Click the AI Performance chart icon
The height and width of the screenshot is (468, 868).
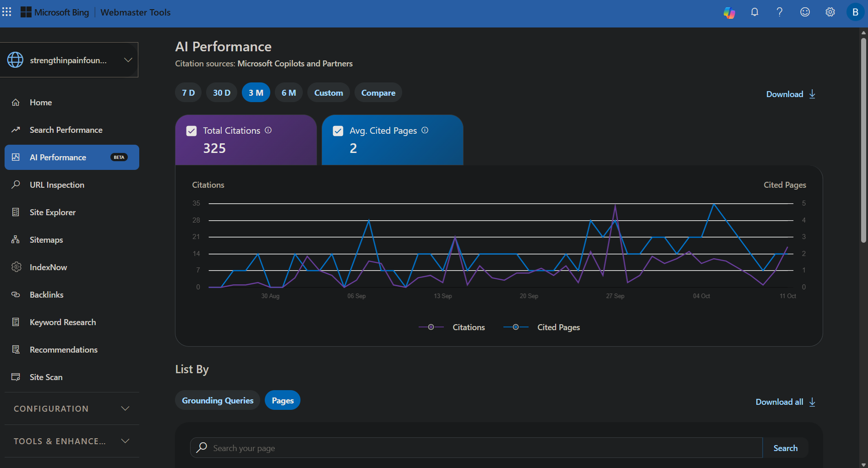16,158
